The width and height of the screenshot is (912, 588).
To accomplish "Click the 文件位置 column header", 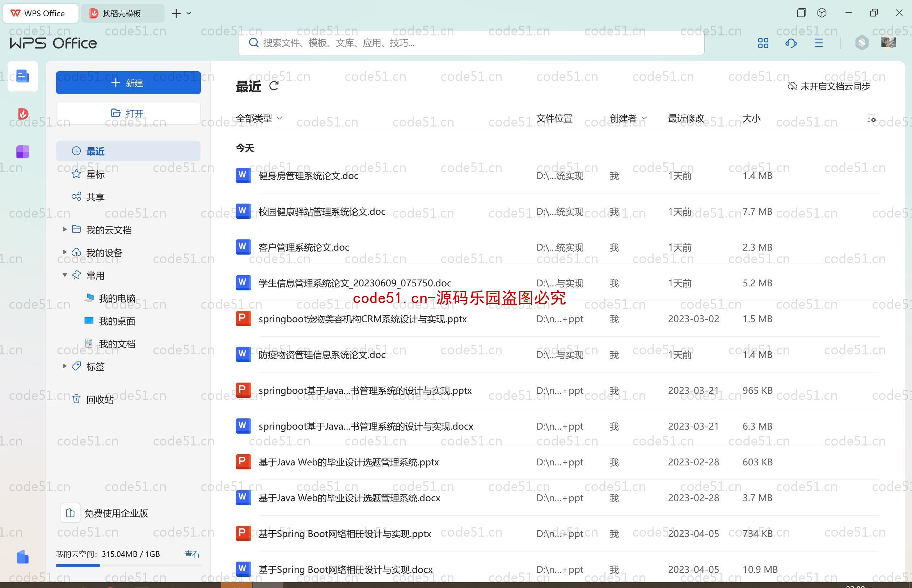I will point(554,118).
